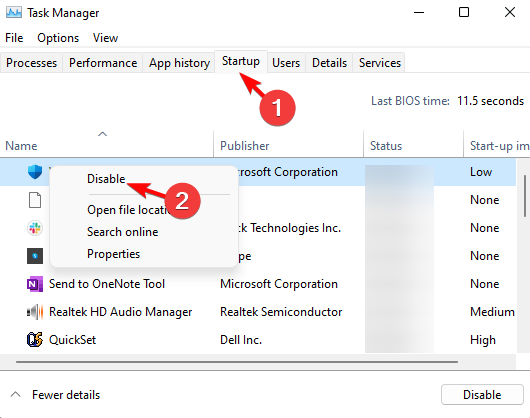This screenshot has height=418, width=530.
Task: Click the Medium start-up impact value
Action: point(492,312)
